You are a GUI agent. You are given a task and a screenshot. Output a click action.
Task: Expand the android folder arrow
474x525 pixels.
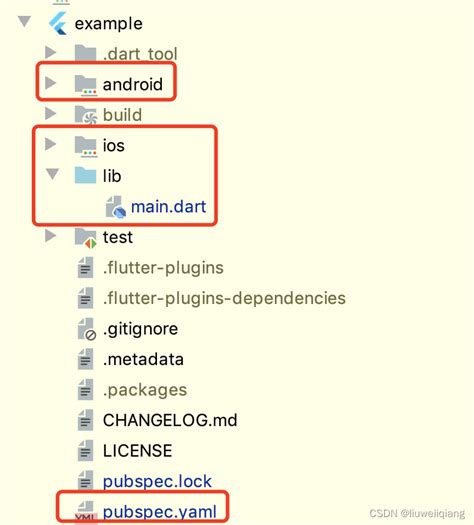51,83
